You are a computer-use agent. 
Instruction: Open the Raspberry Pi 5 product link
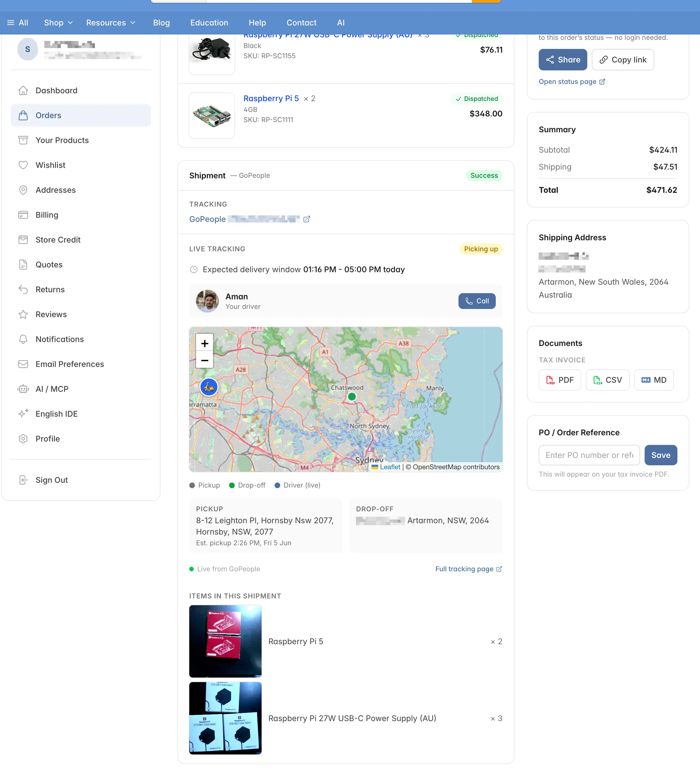pyautogui.click(x=271, y=99)
